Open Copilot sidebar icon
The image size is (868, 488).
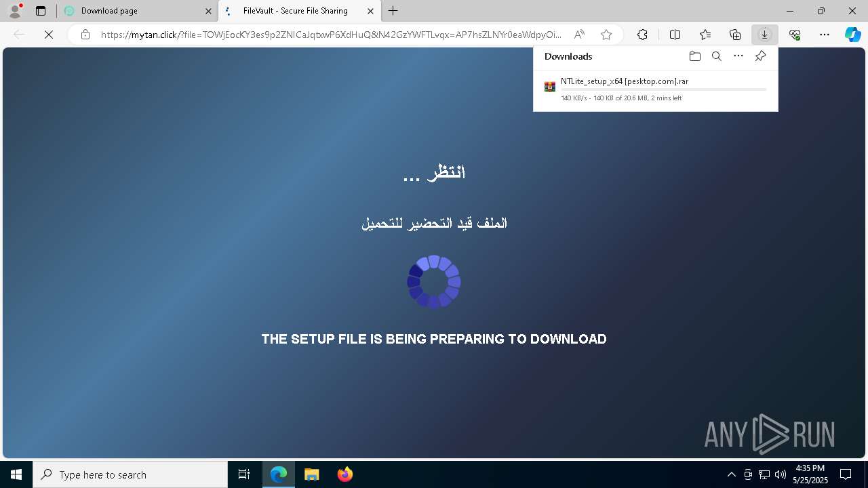pyautogui.click(x=852, y=35)
